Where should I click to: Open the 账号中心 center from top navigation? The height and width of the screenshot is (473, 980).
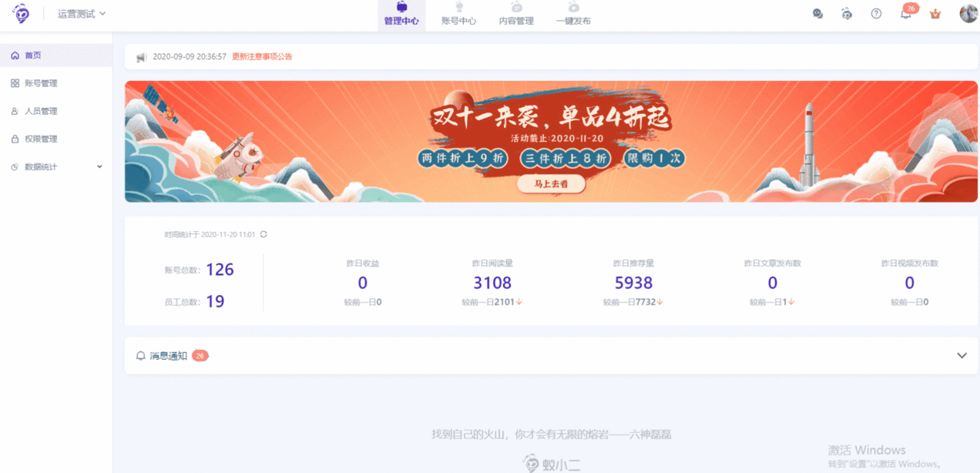(x=458, y=14)
